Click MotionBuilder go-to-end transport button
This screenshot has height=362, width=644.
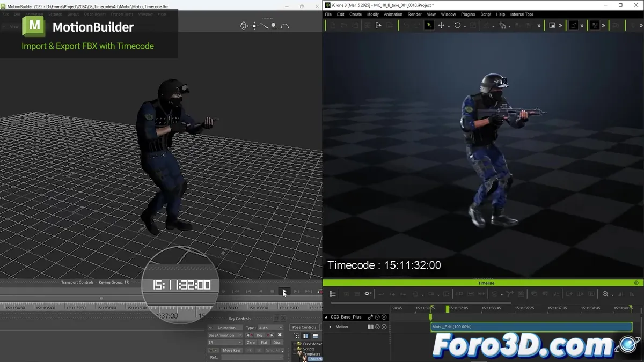tap(309, 291)
